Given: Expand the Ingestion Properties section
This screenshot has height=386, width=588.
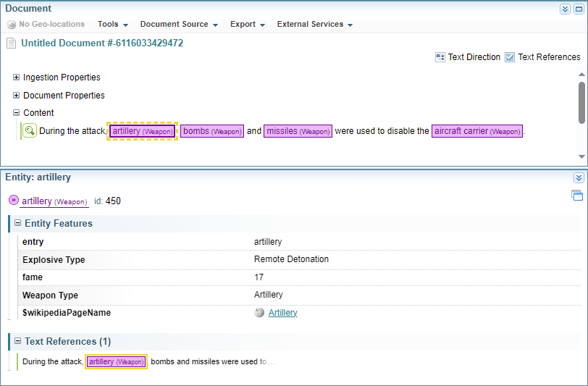Looking at the screenshot, I should click(16, 77).
